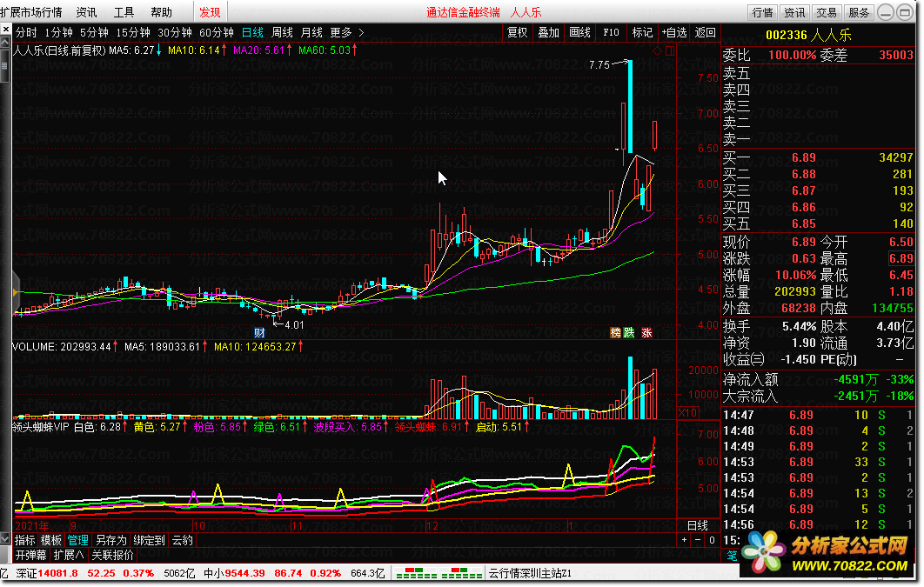Viewport: 924px width, 587px height.
Task: Click the 净流入额 row value -4591万
Action: coord(855,380)
